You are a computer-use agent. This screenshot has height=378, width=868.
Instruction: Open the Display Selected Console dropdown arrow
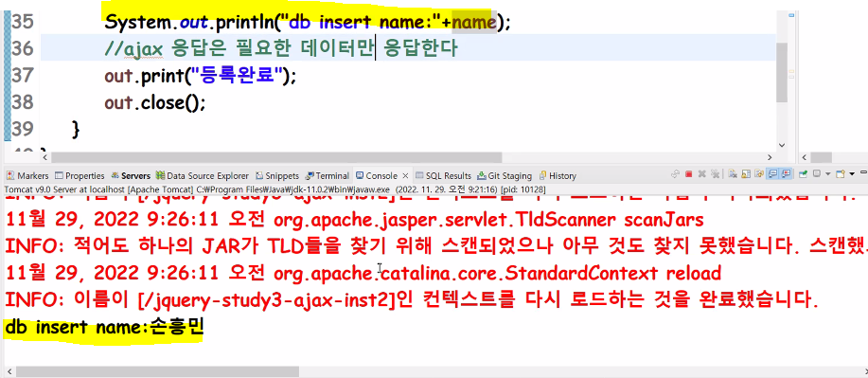pyautogui.click(x=828, y=174)
